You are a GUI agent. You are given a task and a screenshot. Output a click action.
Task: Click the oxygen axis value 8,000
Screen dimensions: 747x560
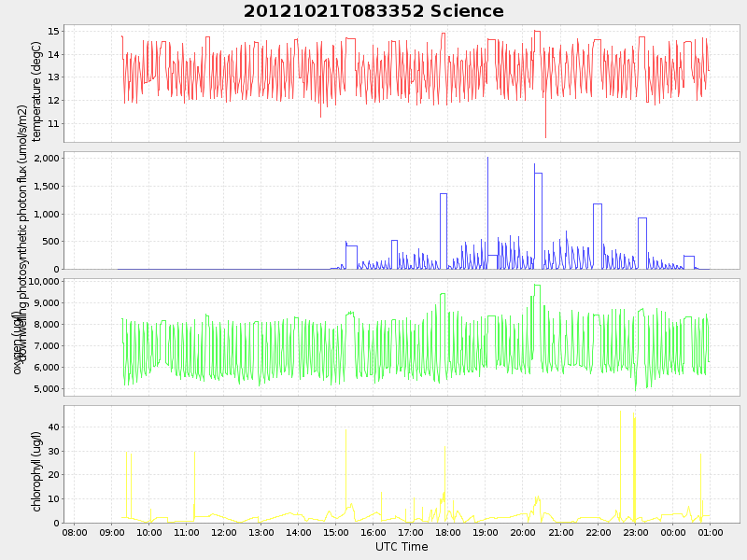(x=46, y=324)
